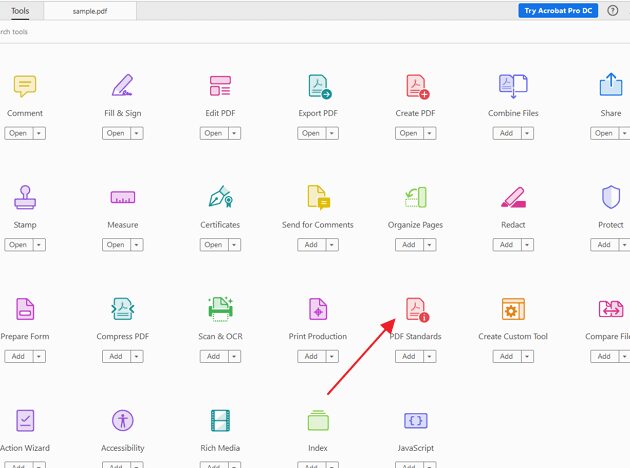Open dropdown arrow under PDF Standards
The width and height of the screenshot is (630, 468).
[430, 356]
